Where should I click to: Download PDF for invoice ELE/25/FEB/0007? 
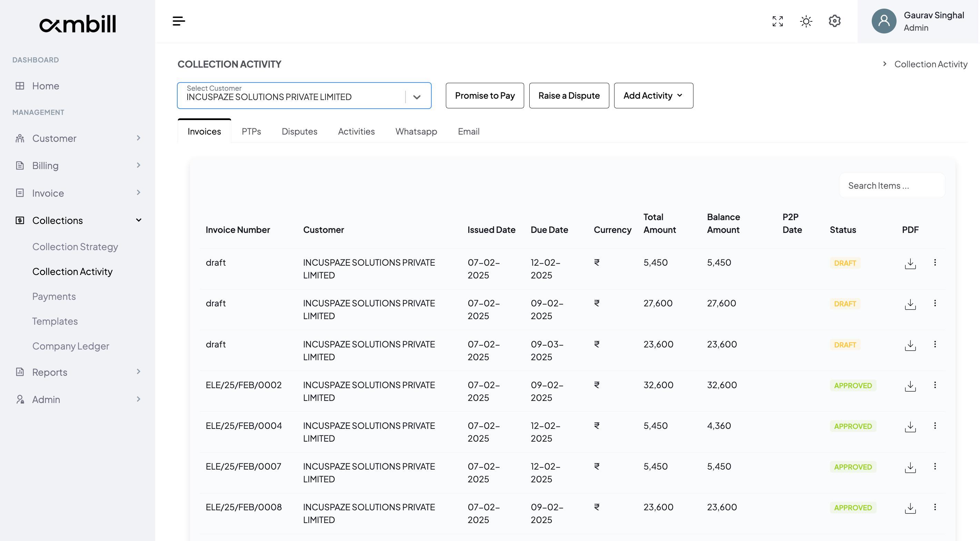pyautogui.click(x=910, y=467)
